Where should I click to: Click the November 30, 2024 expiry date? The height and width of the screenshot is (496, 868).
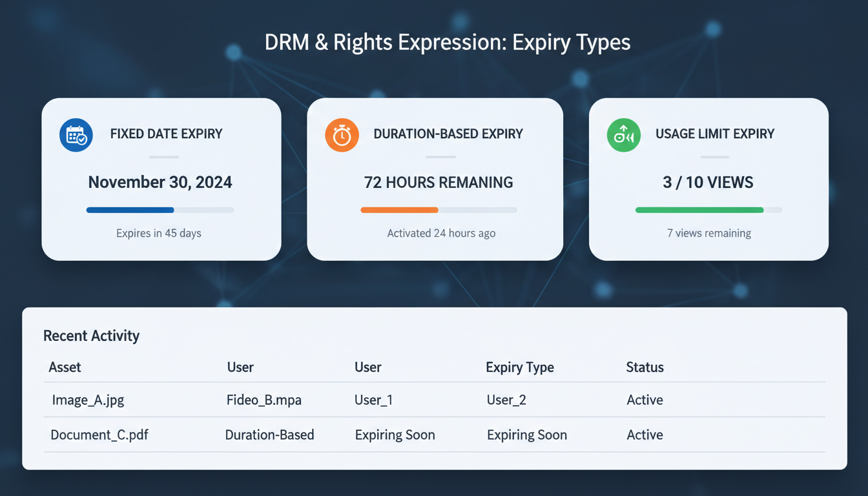[x=160, y=183]
